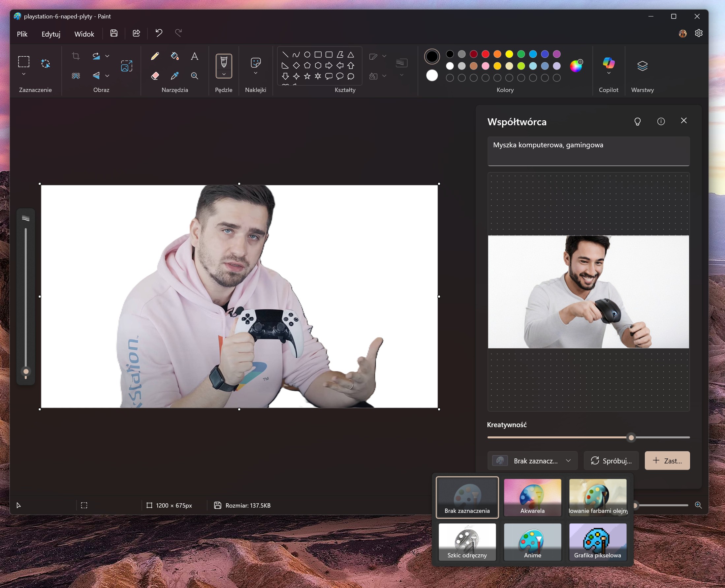
Task: Open the Copilot menu
Action: pyautogui.click(x=609, y=66)
